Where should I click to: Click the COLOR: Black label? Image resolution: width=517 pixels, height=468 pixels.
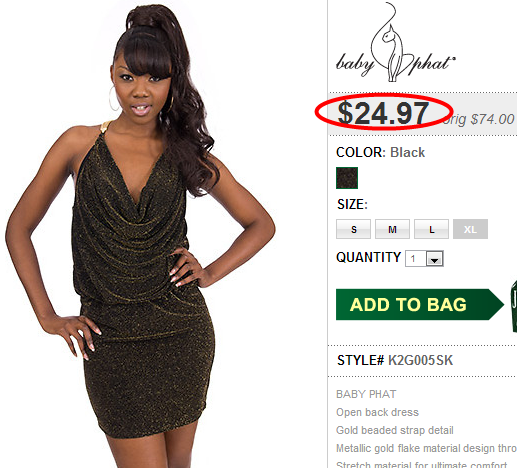pos(381,152)
